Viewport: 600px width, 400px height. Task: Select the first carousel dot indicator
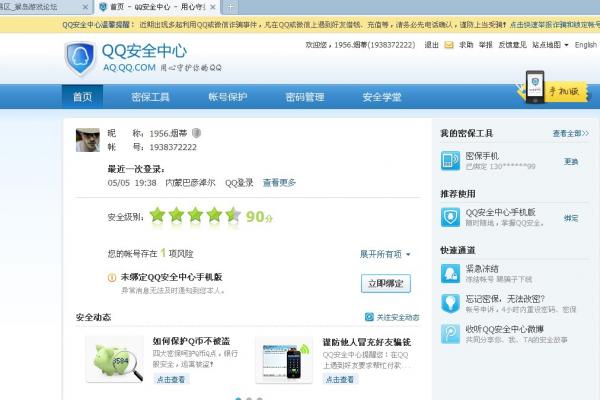tap(238, 398)
